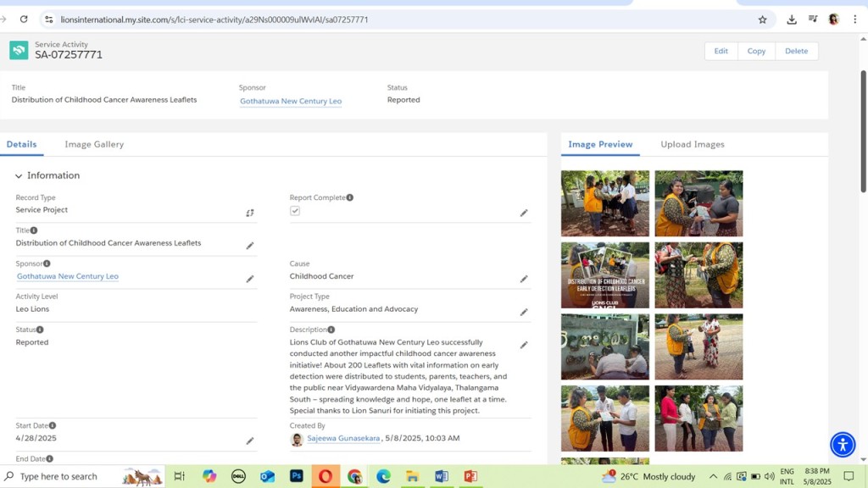This screenshot has width=868, height=488.
Task: Open Gothatuwa New Century Leo link under Information
Action: point(68,276)
